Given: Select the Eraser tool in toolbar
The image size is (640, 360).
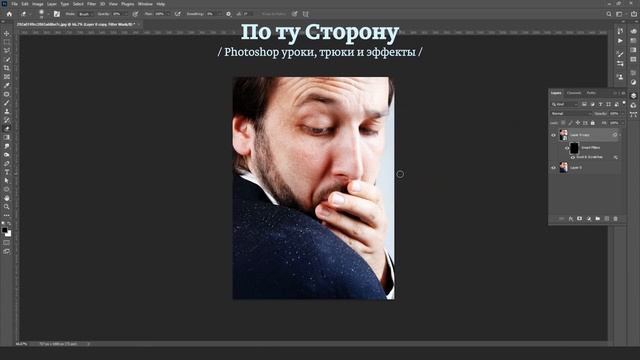Looking at the screenshot, I should (x=7, y=129).
